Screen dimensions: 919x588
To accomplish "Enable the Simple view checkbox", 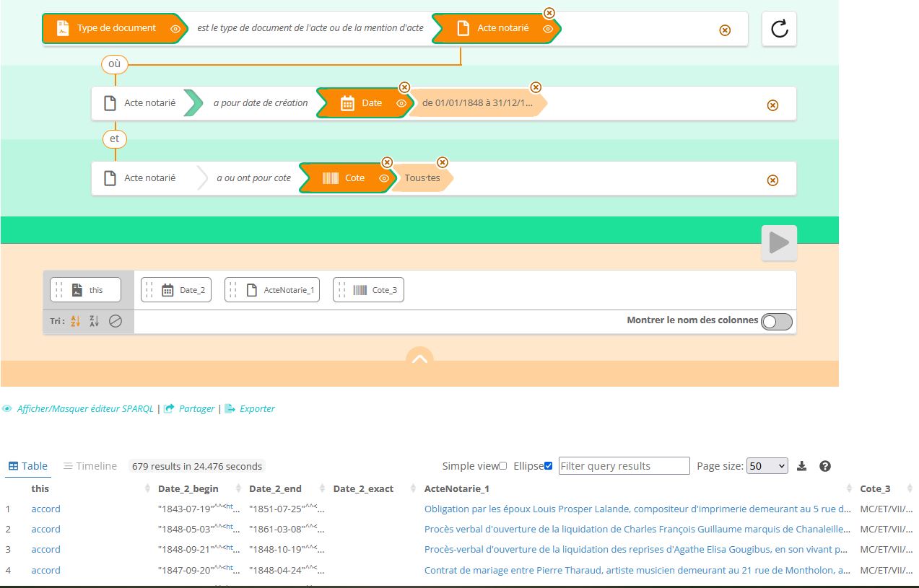I will pyautogui.click(x=503, y=466).
